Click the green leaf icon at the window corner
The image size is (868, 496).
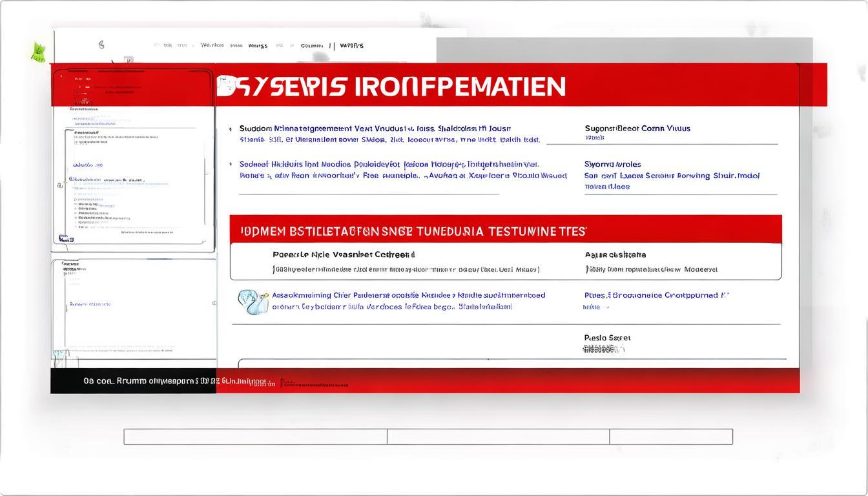(x=39, y=52)
